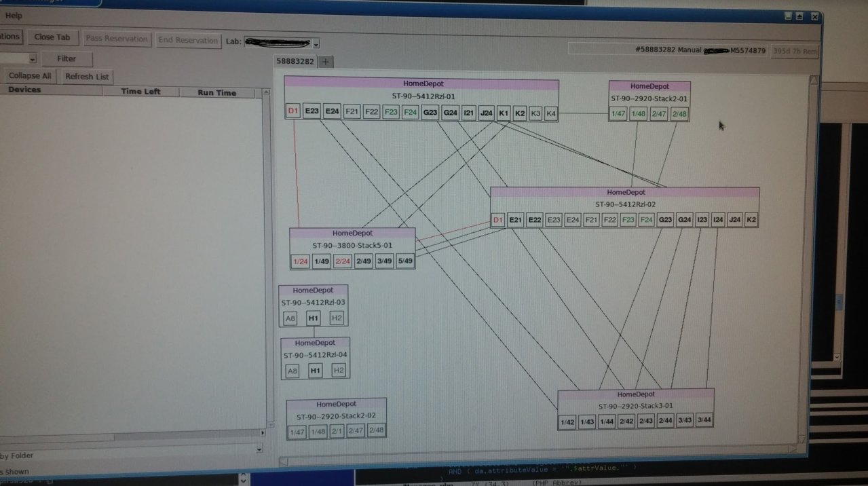
Task: Click the #58883282 Manual reservation field
Action: point(668,50)
